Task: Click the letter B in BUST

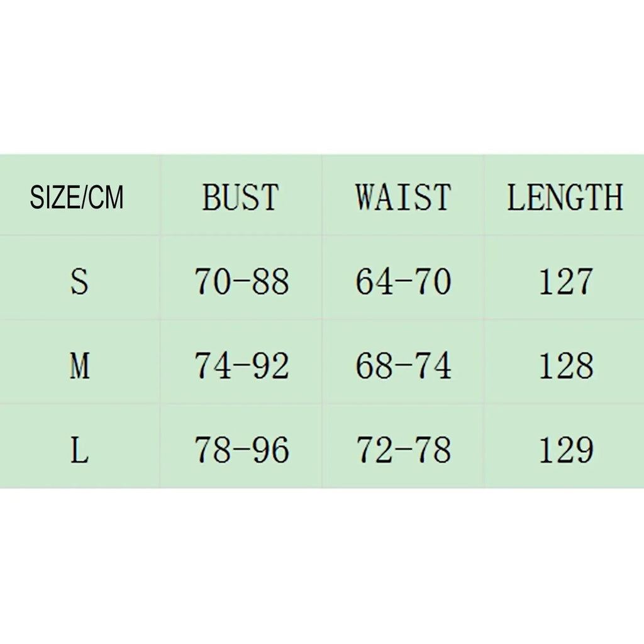Action: (x=211, y=197)
